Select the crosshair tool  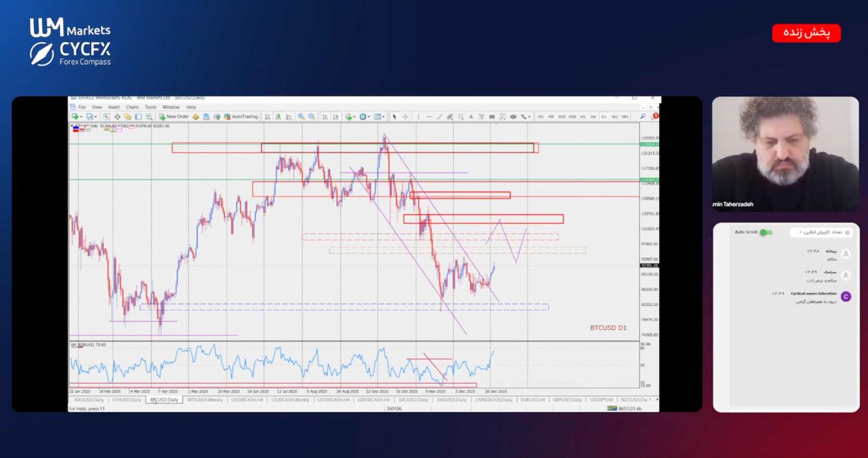click(406, 117)
